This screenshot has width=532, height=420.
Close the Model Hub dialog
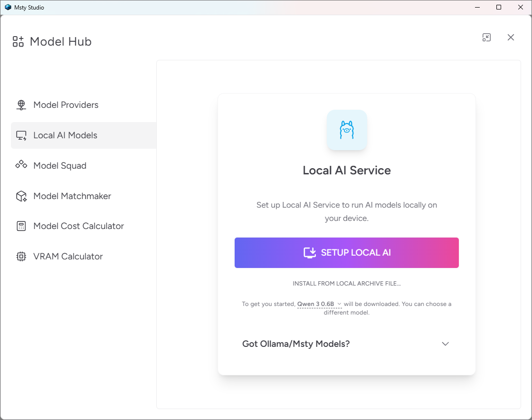(511, 37)
